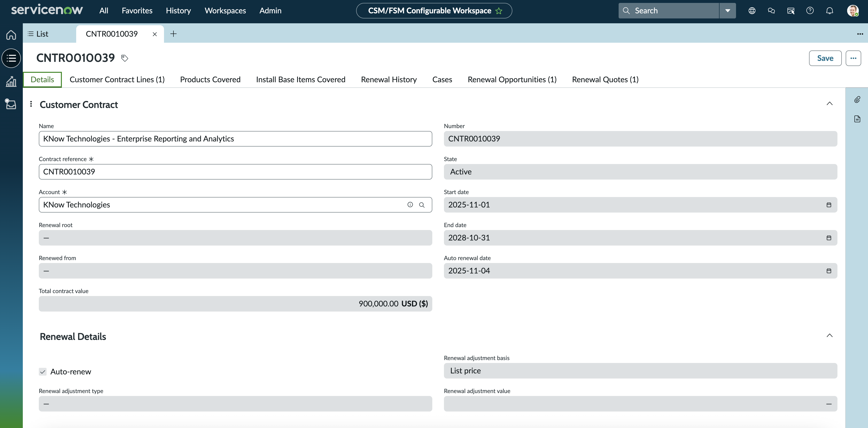
Task: Open attachments paperclip icon in right panel
Action: pos(857,99)
